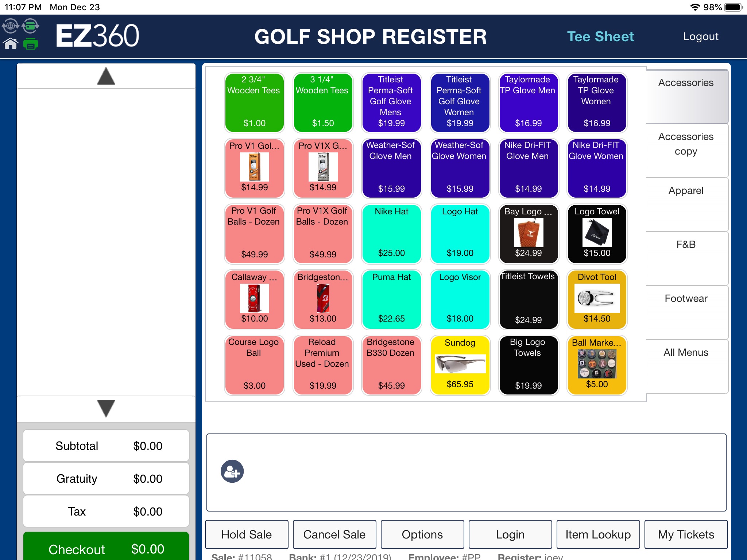The height and width of the screenshot is (560, 747).
Task: Add Nike Dri-FIT Glove Women
Action: pyautogui.click(x=597, y=168)
